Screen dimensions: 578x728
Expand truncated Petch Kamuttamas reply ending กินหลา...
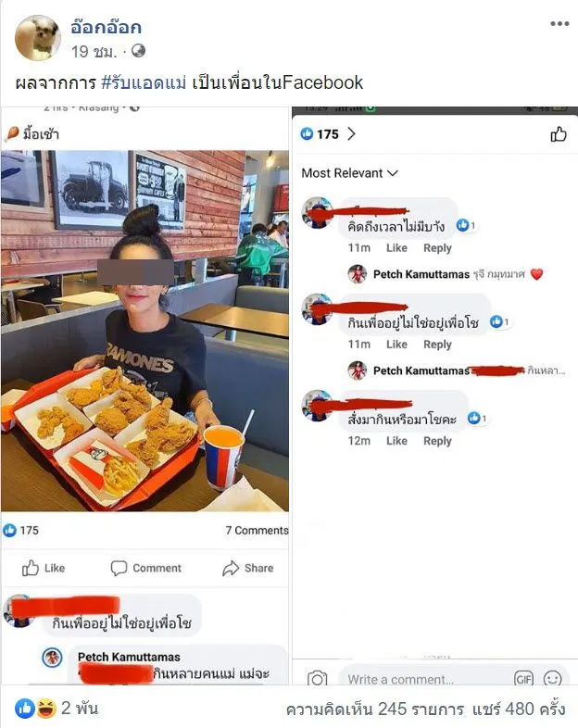point(546,370)
